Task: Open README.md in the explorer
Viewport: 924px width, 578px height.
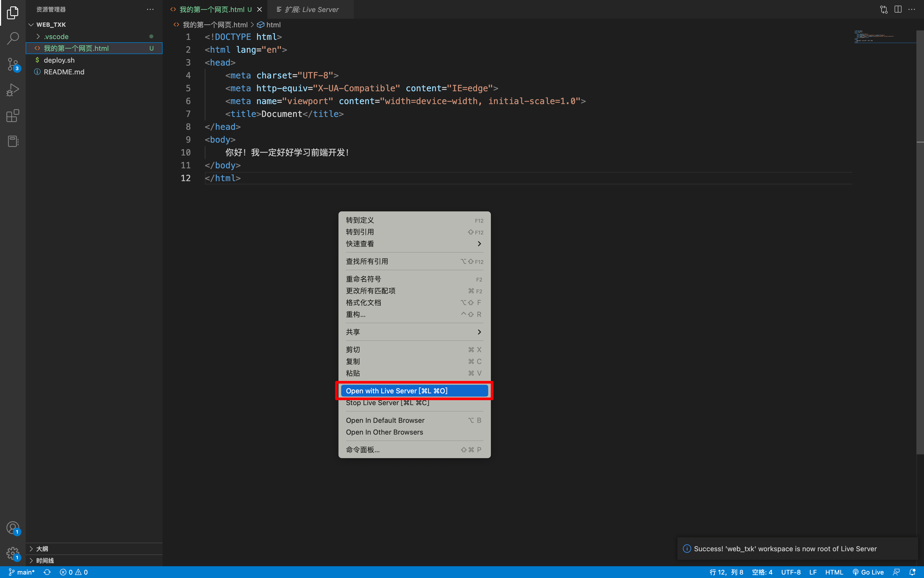Action: 94,72
